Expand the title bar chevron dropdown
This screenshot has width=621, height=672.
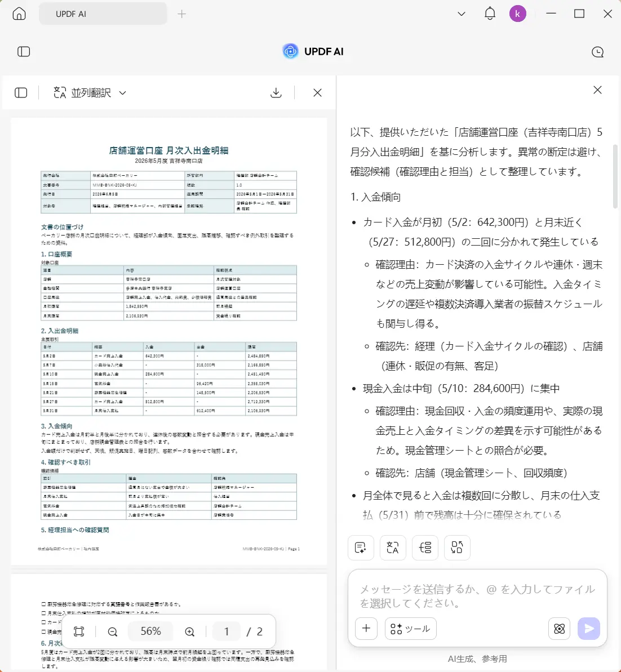(462, 14)
